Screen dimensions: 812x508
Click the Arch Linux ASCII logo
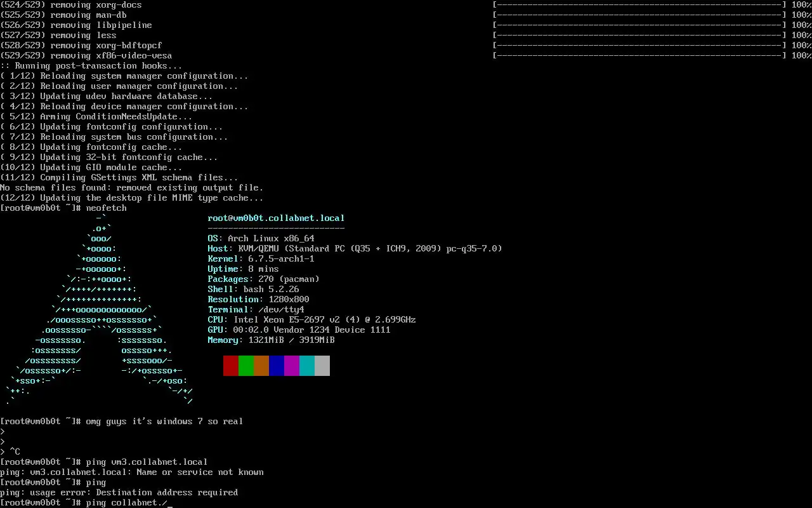[x=99, y=310]
